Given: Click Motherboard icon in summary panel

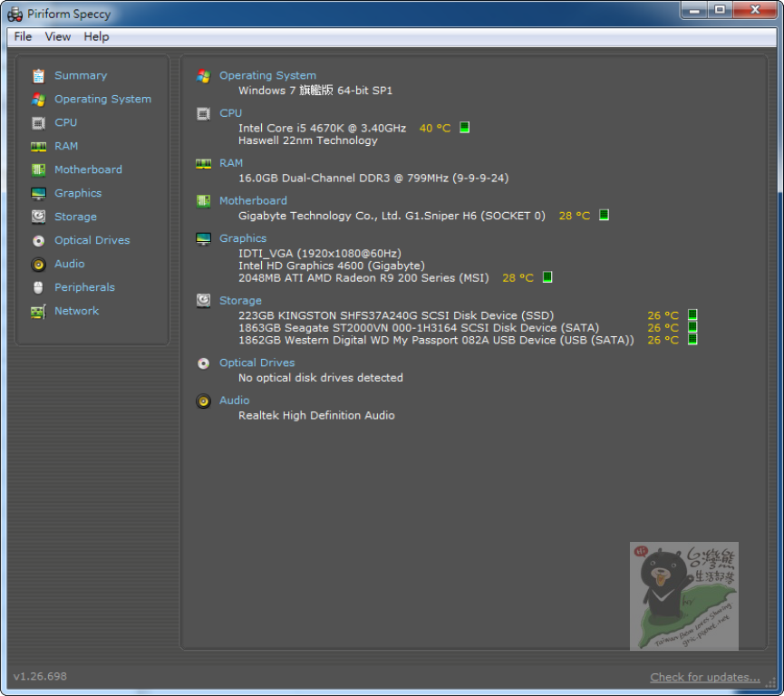Looking at the screenshot, I should [x=204, y=201].
